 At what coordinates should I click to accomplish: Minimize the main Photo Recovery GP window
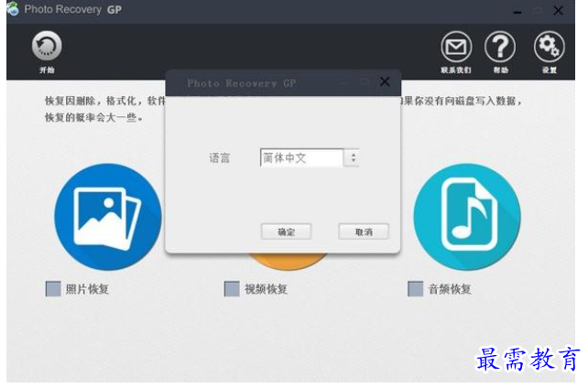[517, 11]
